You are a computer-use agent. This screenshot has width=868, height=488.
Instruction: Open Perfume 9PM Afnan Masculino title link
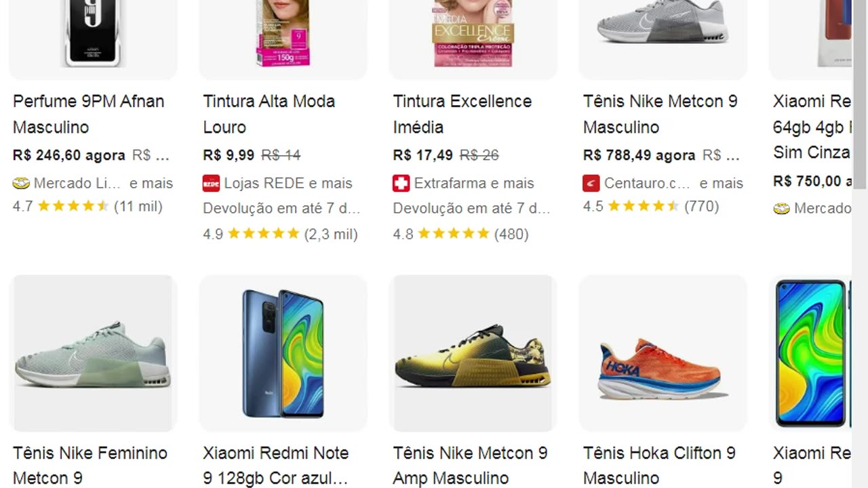(x=88, y=114)
